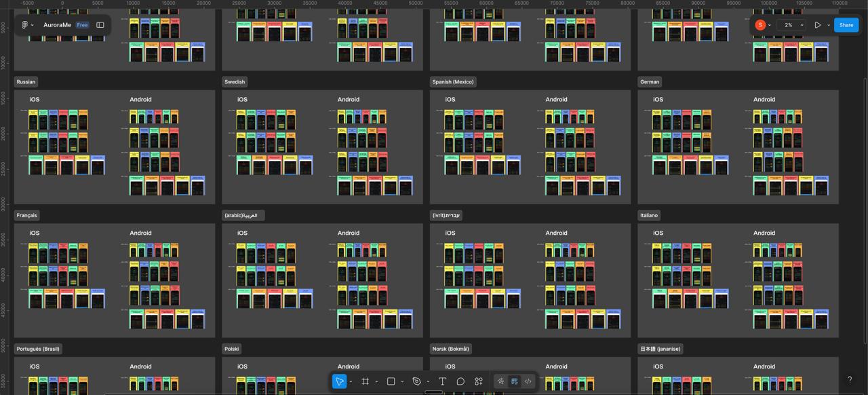Select the Spanish (Mexico) section label
This screenshot has height=395, width=868.
pos(453,82)
